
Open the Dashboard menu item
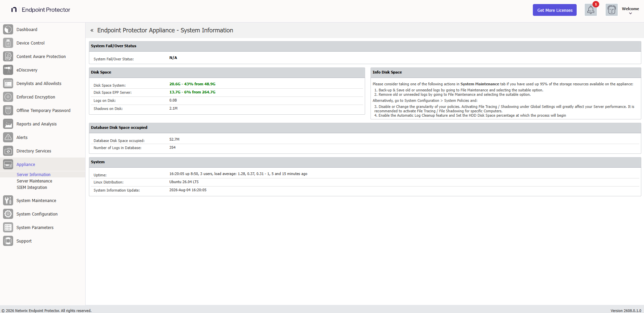tap(27, 29)
